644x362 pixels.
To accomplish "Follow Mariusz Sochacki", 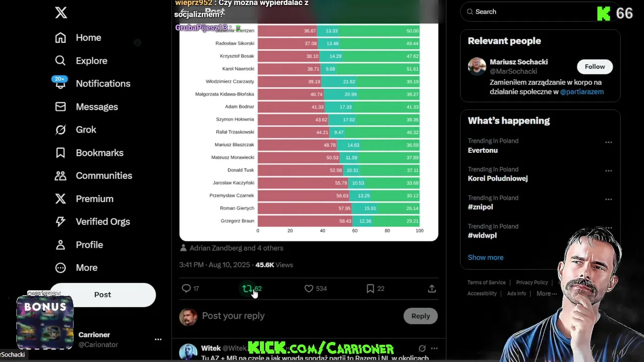I will (x=595, y=66).
